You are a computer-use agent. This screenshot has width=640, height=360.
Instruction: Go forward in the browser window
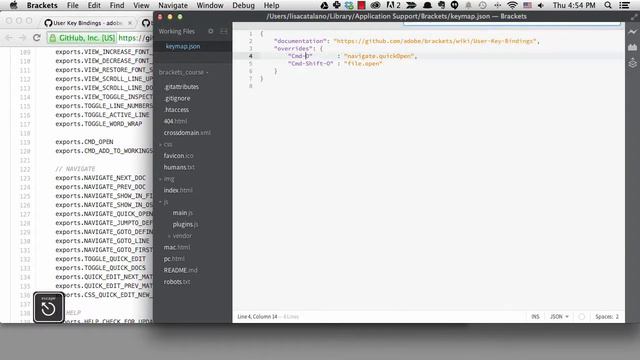click(22, 38)
